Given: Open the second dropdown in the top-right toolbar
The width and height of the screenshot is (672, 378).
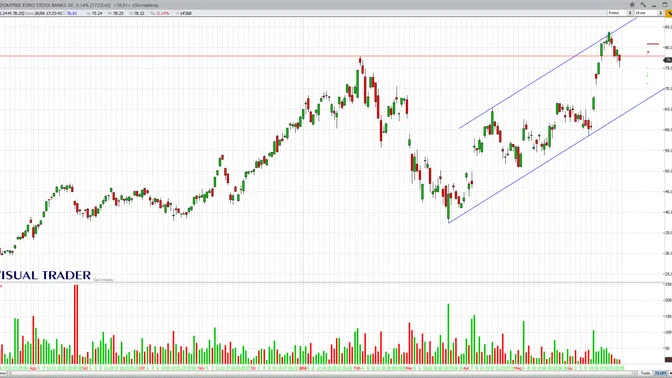Looking at the screenshot, I should 649,13.
